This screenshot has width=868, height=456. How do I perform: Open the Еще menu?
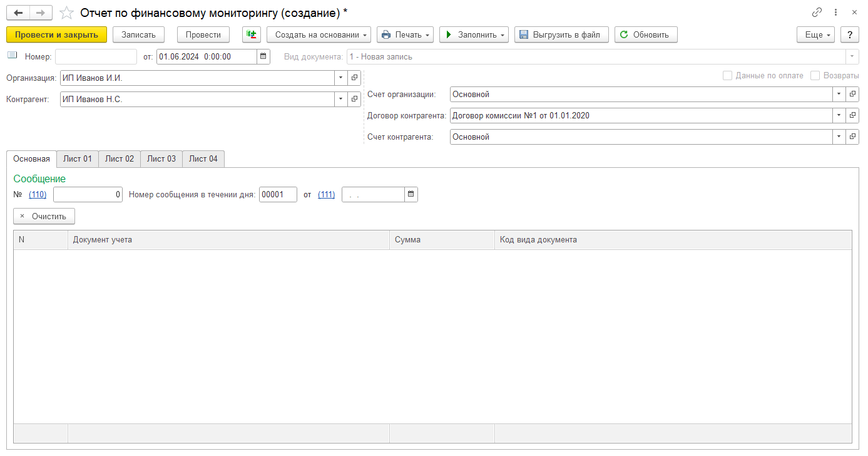[x=816, y=34]
